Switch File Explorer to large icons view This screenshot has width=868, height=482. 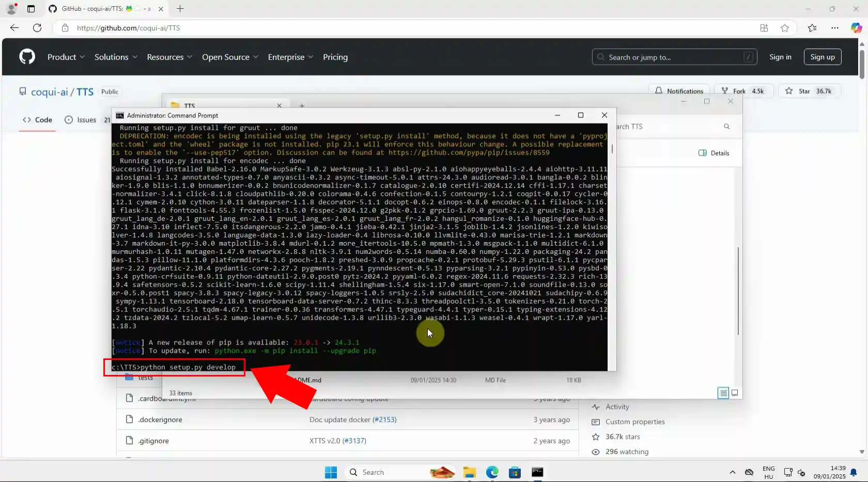[735, 393]
